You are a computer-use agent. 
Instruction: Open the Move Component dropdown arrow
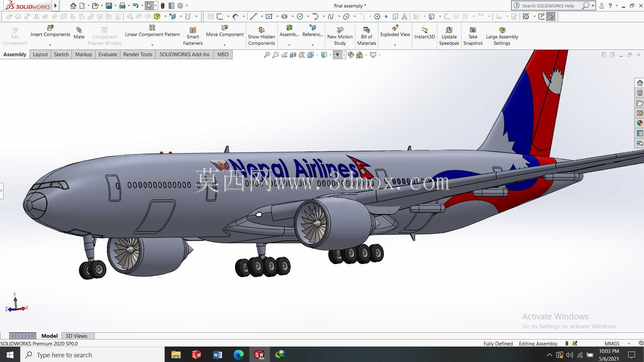(225, 45)
